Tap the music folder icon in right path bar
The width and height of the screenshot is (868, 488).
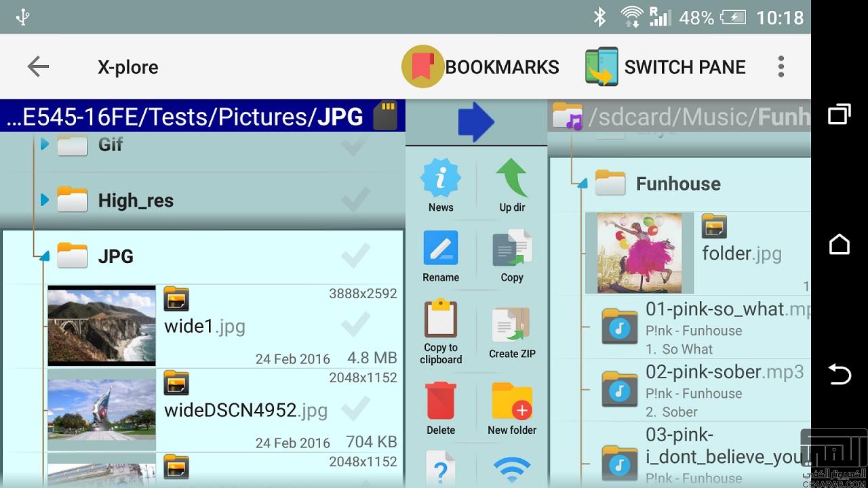click(x=567, y=116)
